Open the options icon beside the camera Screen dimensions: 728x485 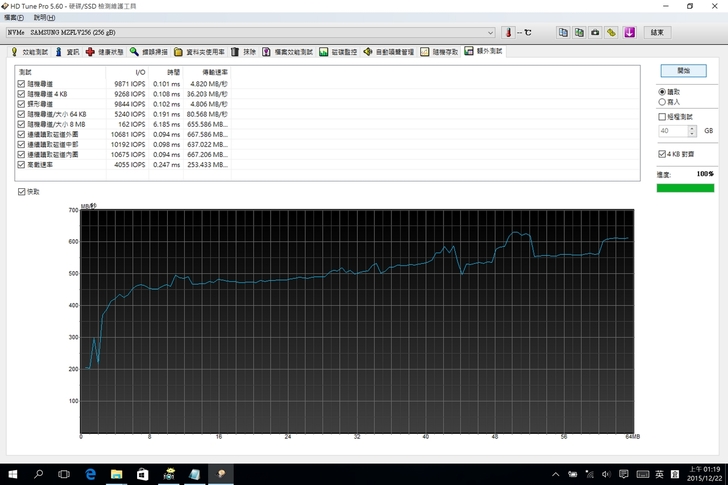tap(612, 32)
